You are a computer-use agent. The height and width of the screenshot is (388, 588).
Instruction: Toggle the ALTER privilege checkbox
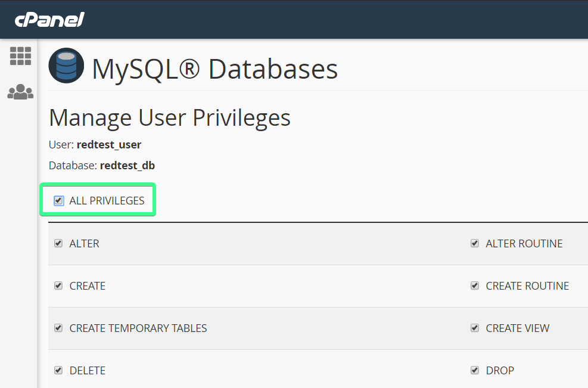58,243
